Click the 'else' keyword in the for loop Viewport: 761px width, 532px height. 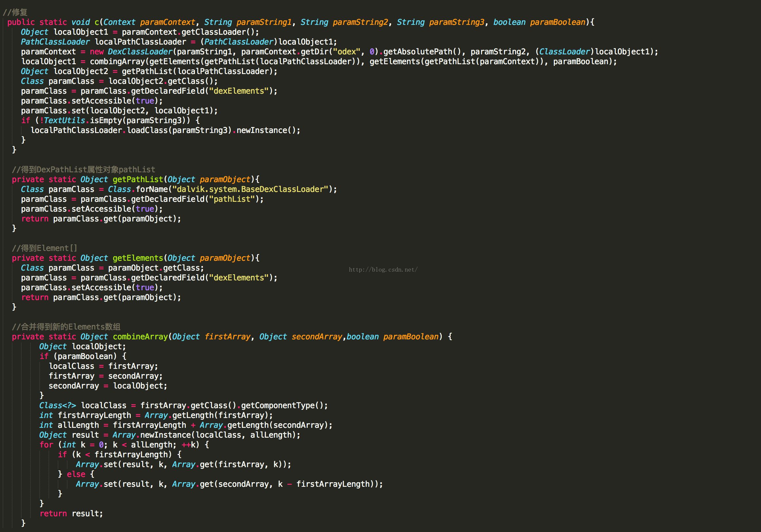click(x=76, y=474)
